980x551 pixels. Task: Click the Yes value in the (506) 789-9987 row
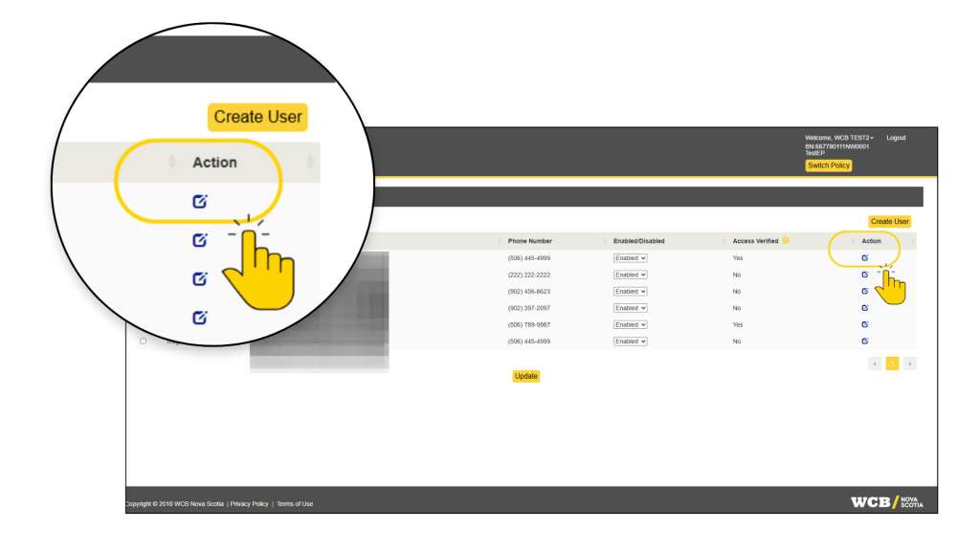(x=738, y=325)
